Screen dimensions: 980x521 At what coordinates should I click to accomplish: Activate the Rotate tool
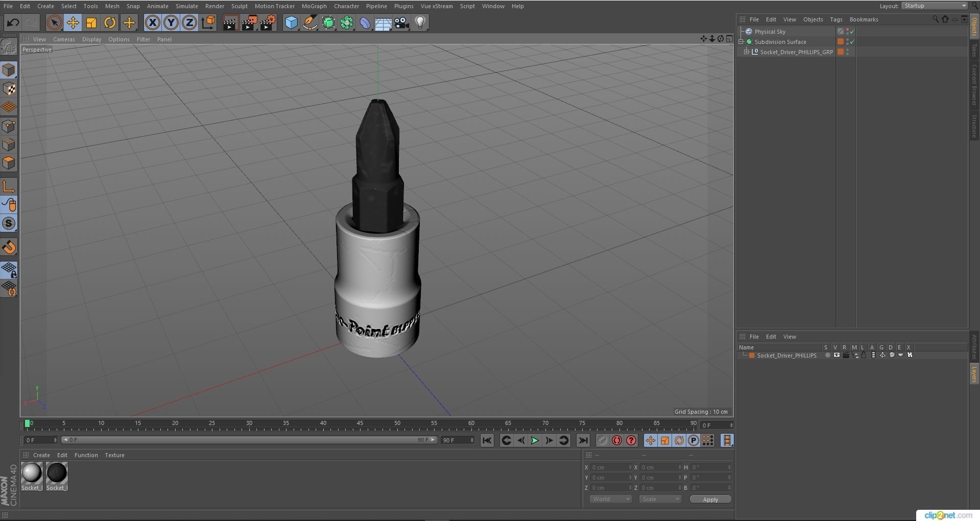[110, 22]
